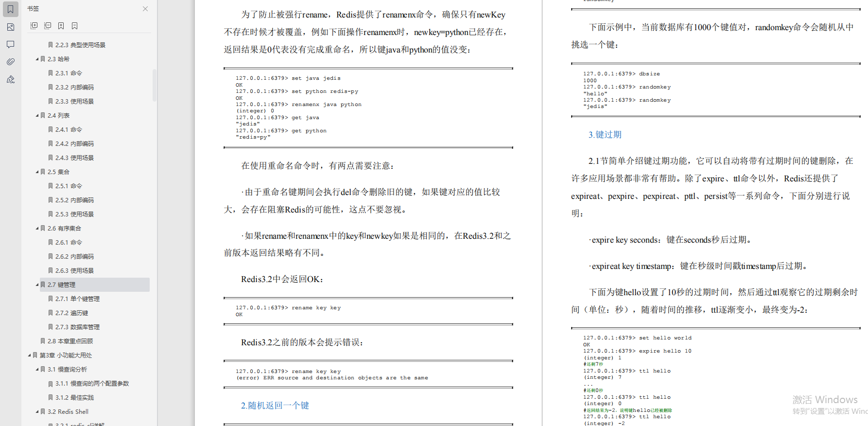The image size is (868, 426).
Task: Select the 2.5 集合 bookmark label
Action: coord(58,172)
